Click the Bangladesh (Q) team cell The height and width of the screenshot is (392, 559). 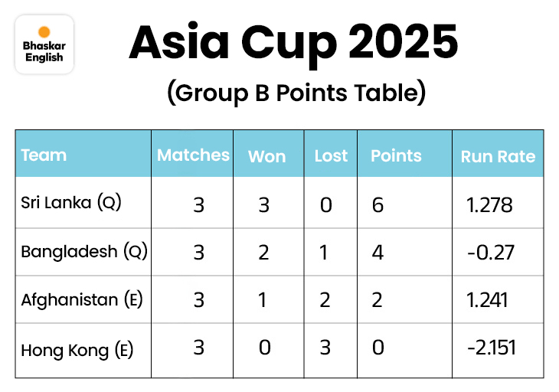pyautogui.click(x=83, y=252)
